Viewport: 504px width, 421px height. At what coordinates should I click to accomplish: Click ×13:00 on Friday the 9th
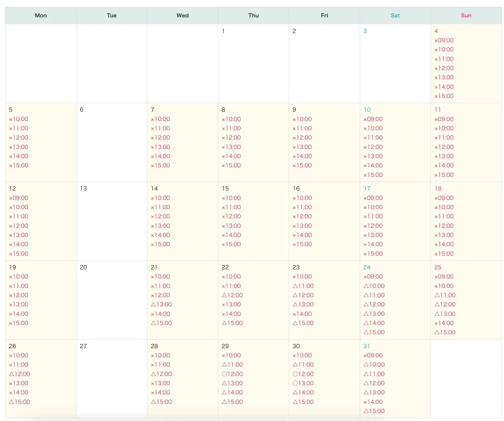[x=302, y=147]
